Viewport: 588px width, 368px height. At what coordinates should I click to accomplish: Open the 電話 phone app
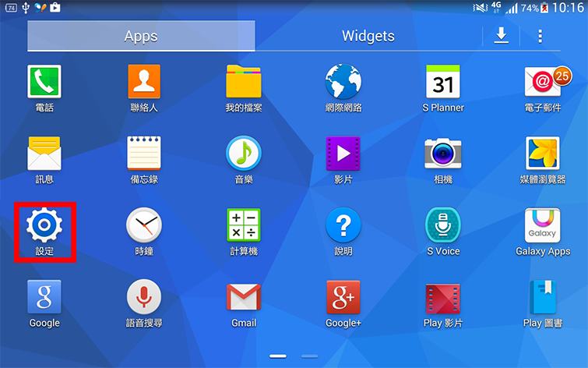click(44, 82)
